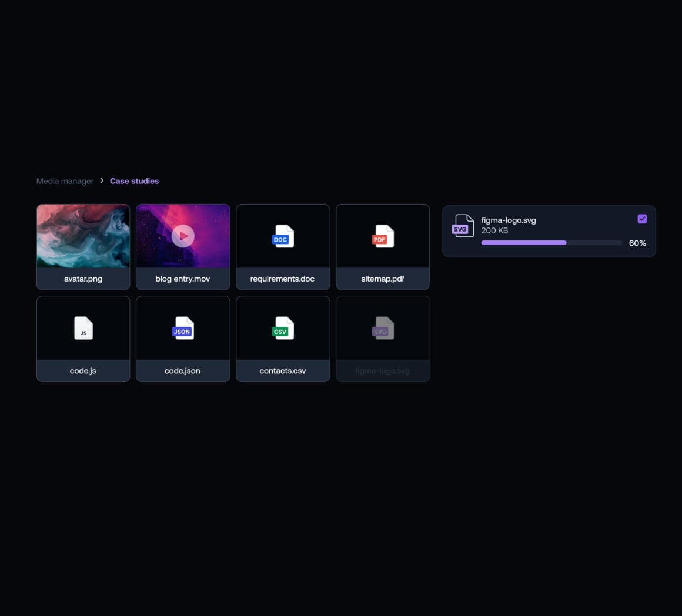
Task: Select the JS file icon on code.js
Action: click(83, 328)
